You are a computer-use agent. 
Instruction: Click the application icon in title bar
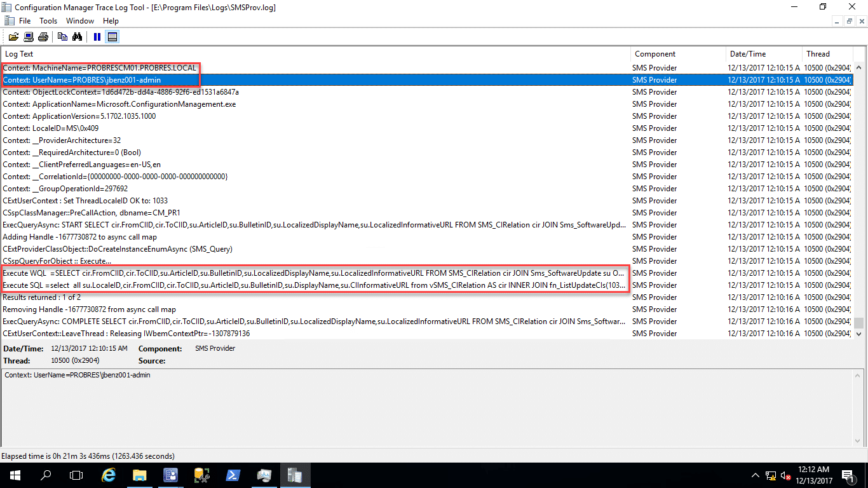point(7,7)
